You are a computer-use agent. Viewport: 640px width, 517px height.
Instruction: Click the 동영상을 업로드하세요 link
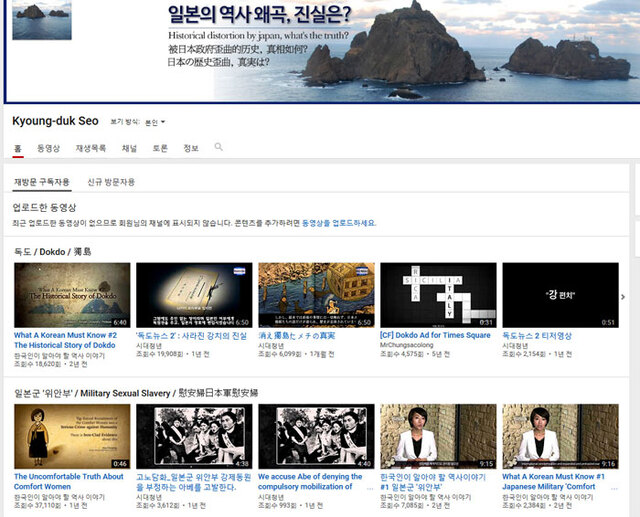pos(339,223)
